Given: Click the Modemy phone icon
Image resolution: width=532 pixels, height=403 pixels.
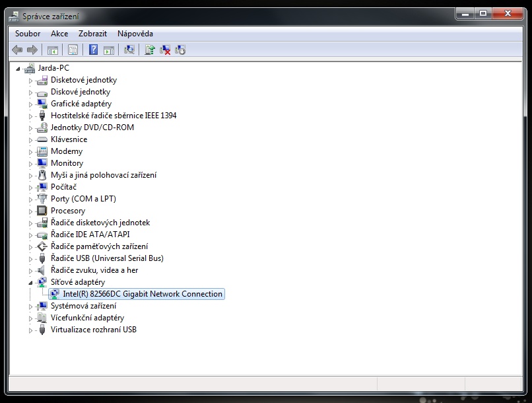Looking at the screenshot, I should coord(42,151).
